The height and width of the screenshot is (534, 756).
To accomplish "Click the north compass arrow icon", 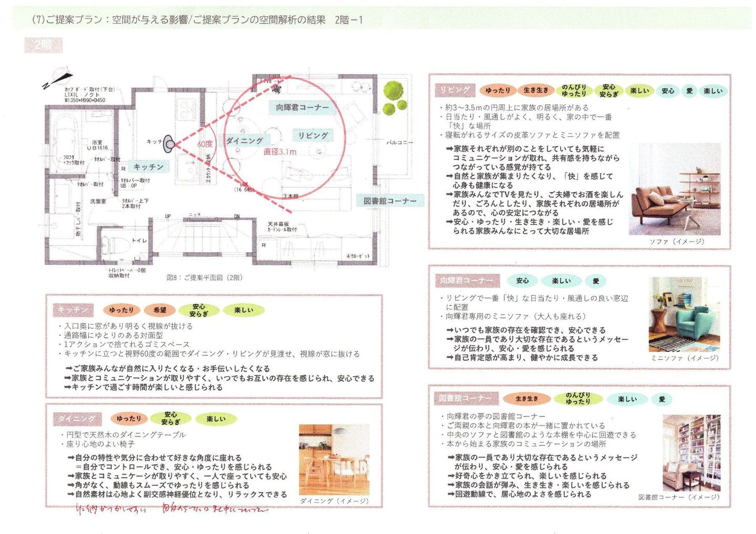I will (x=57, y=78).
